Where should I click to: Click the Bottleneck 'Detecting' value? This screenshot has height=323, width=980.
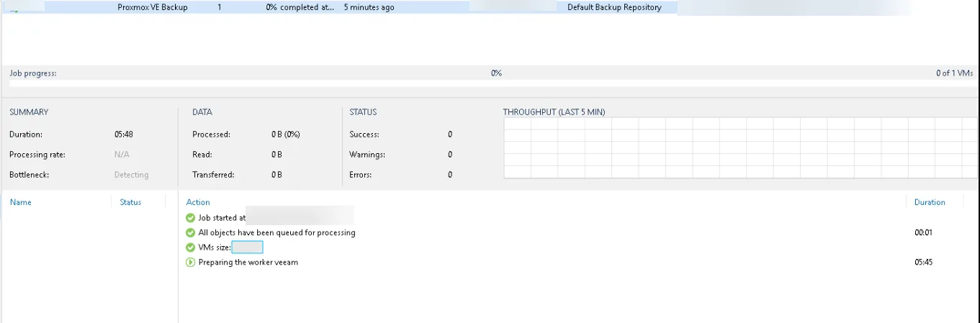[131, 175]
